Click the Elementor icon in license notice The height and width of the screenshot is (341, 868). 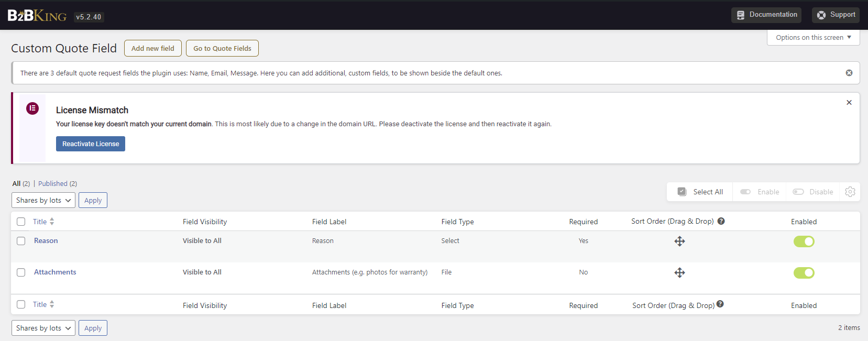click(32, 108)
